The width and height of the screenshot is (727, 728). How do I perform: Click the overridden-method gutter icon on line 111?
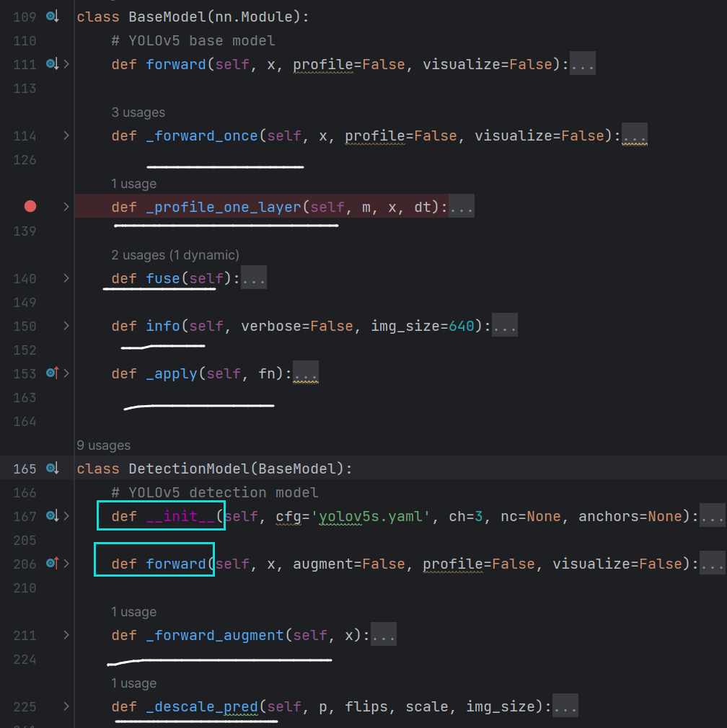point(53,64)
